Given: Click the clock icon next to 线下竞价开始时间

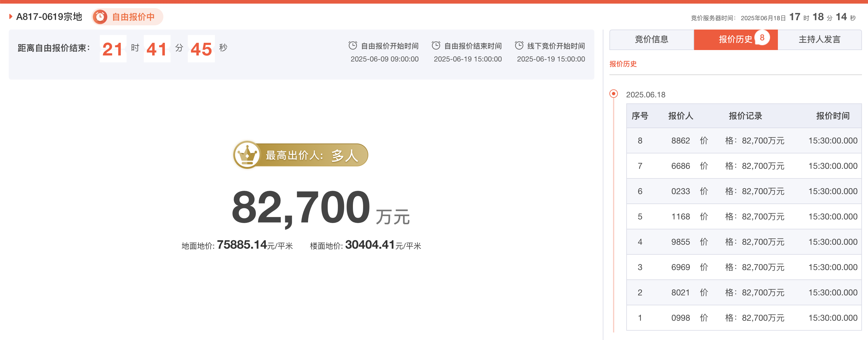Looking at the screenshot, I should click(x=519, y=46).
